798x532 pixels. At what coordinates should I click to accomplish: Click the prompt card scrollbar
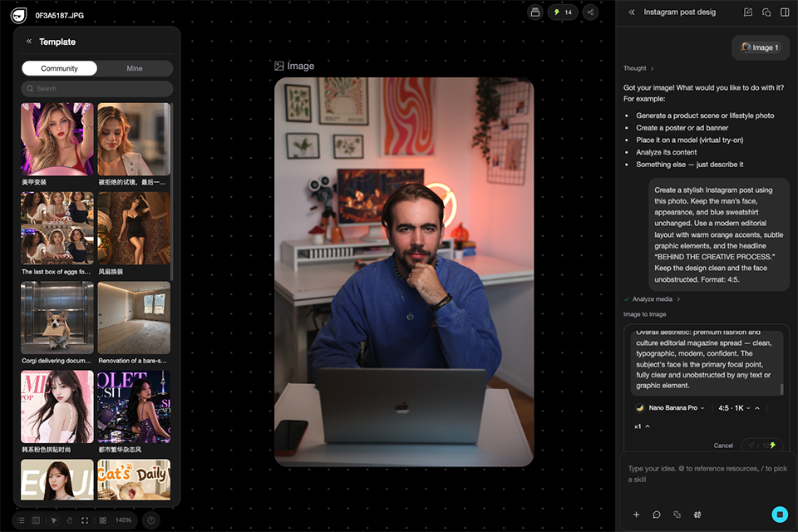tap(781, 390)
